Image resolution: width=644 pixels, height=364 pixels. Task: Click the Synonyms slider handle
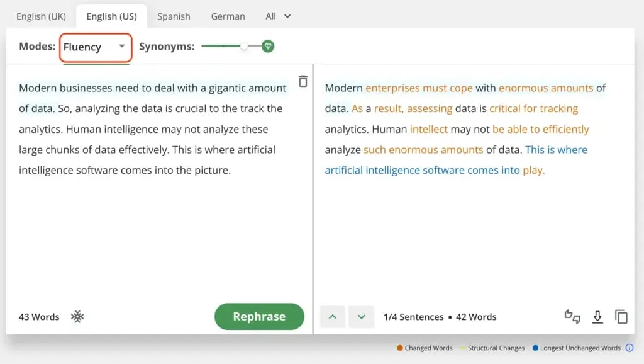click(244, 46)
